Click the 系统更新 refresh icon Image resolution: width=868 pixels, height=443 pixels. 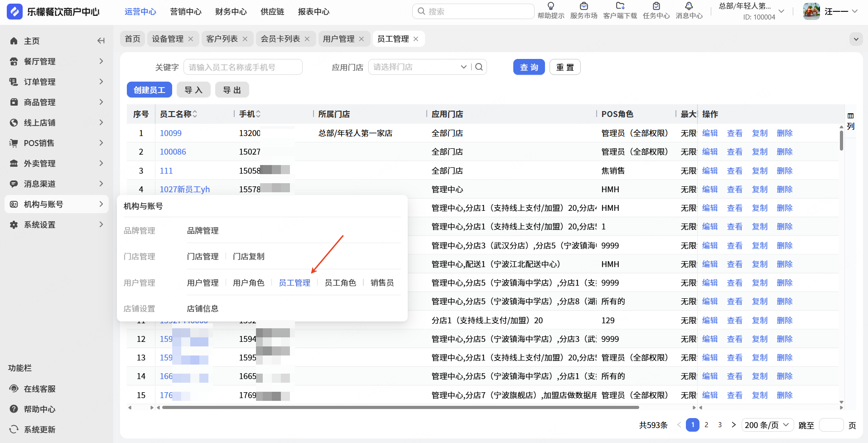click(x=14, y=429)
